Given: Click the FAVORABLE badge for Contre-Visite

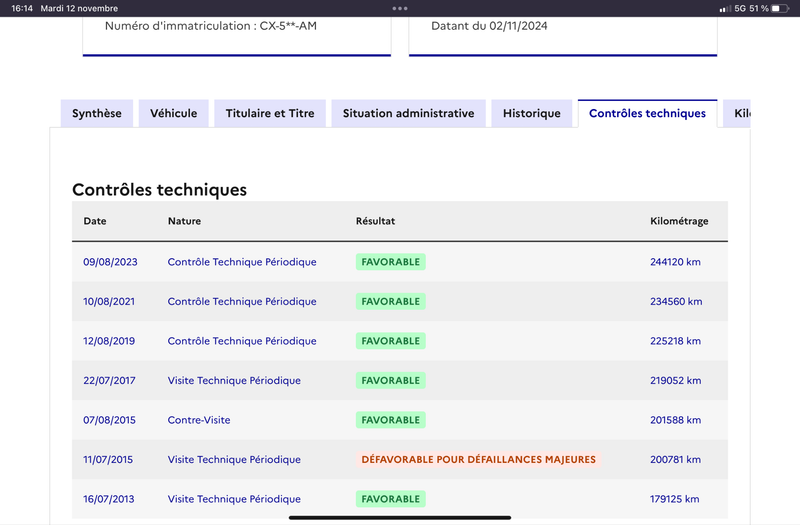Looking at the screenshot, I should [x=391, y=420].
